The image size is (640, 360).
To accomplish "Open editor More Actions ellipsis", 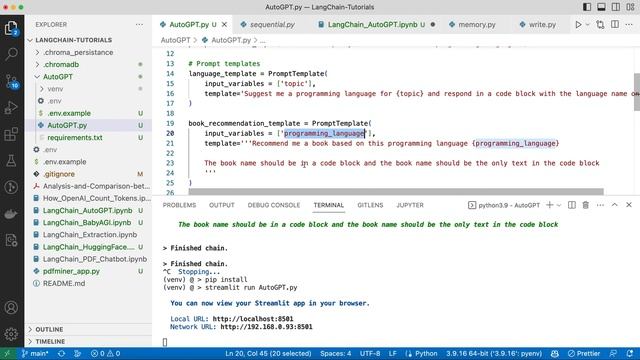I will click(629, 24).
